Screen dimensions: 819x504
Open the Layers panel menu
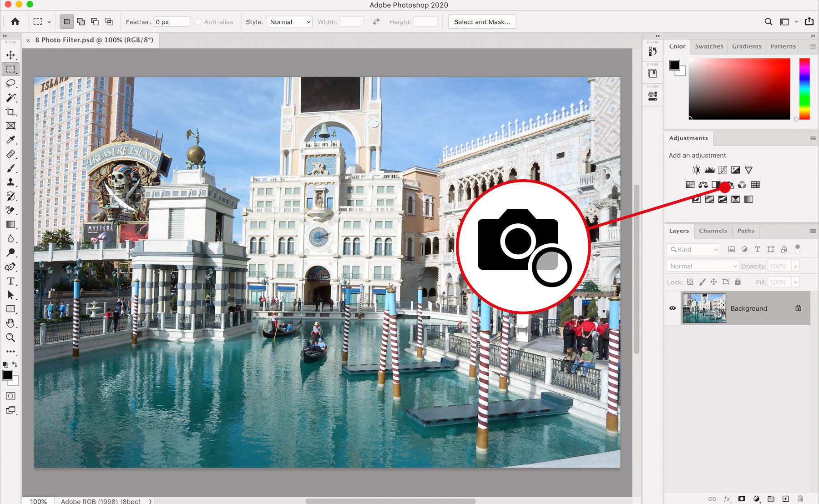click(x=813, y=231)
